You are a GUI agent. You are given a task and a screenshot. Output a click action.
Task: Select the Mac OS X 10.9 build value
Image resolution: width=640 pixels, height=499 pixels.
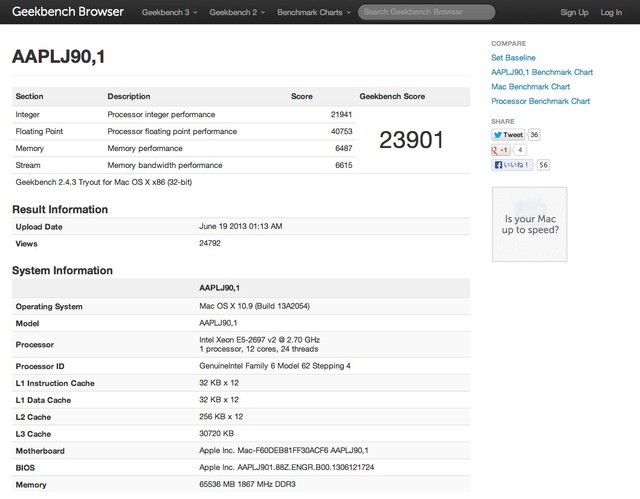(254, 306)
